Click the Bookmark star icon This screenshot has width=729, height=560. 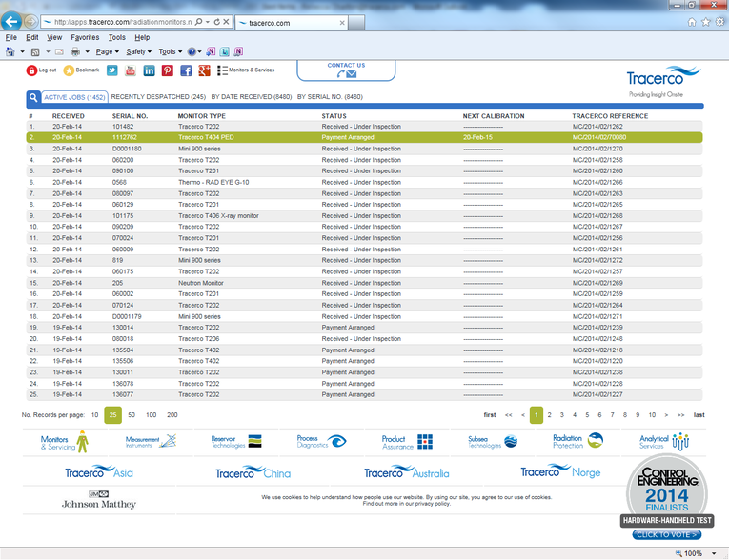coord(69,70)
